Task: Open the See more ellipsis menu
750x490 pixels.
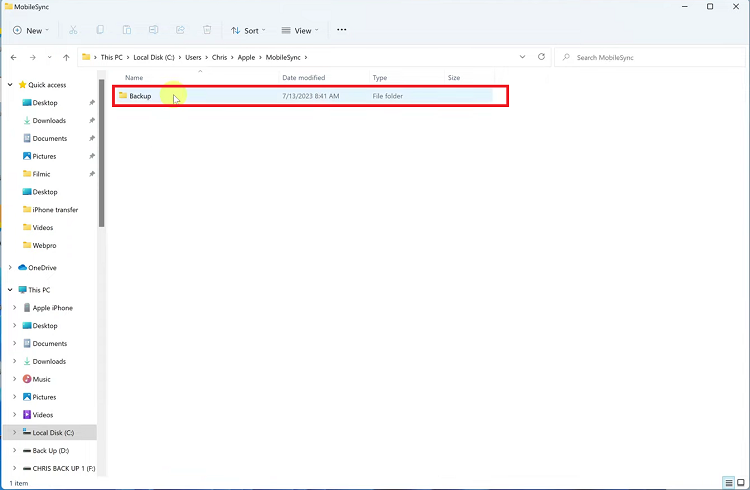Action: point(342,30)
